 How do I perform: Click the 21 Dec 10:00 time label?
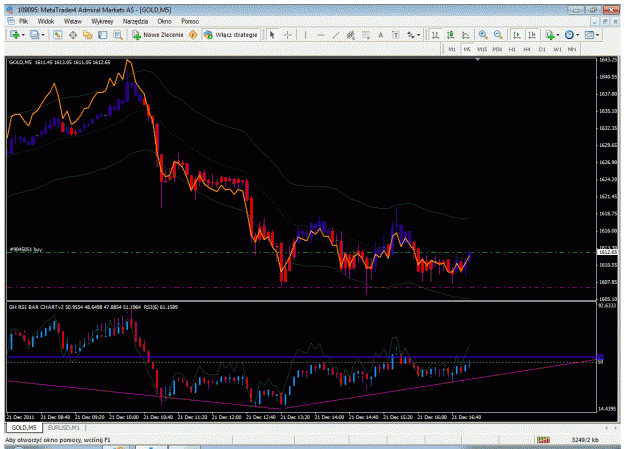click(124, 417)
